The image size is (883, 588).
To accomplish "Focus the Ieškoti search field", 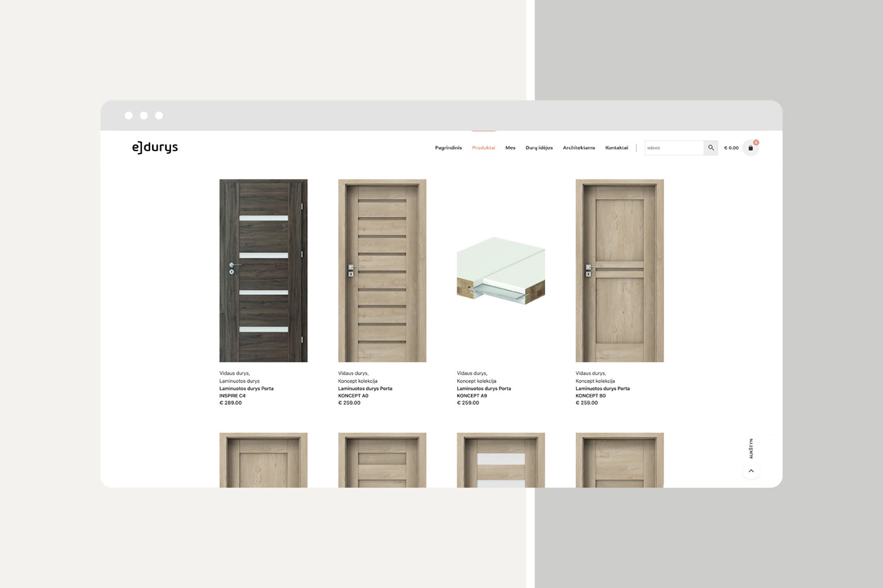I will tap(674, 148).
